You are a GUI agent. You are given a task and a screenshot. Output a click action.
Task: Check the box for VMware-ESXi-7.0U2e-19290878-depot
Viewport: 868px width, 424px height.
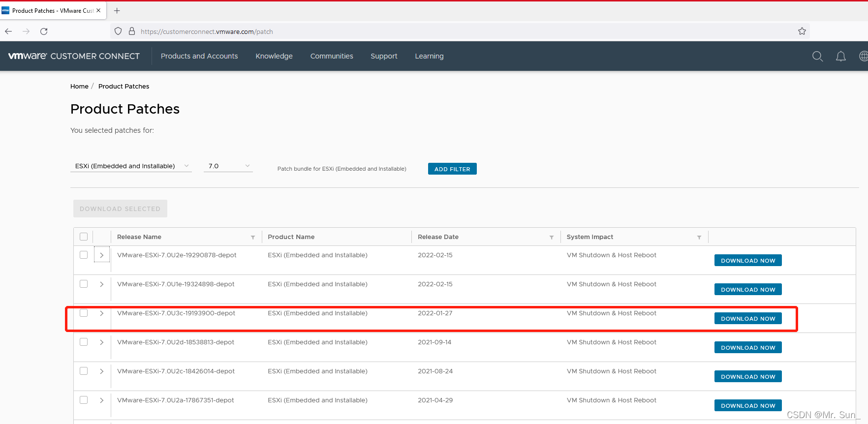pyautogui.click(x=84, y=255)
